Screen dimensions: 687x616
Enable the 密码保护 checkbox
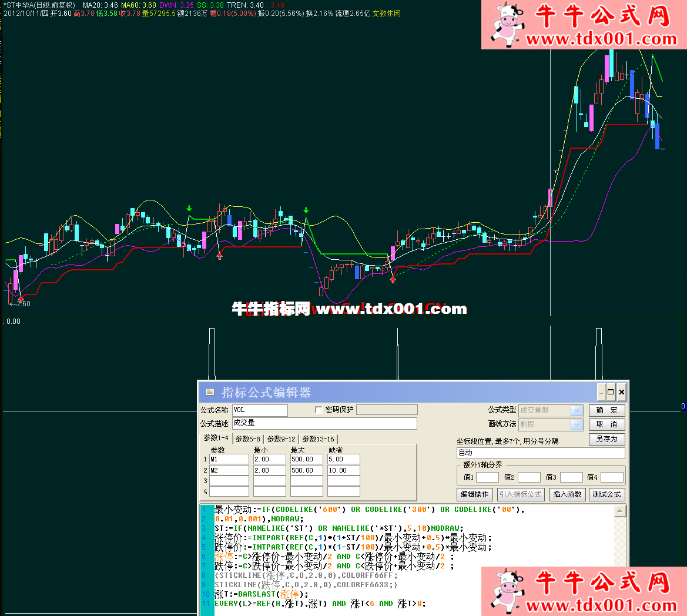click(319, 410)
